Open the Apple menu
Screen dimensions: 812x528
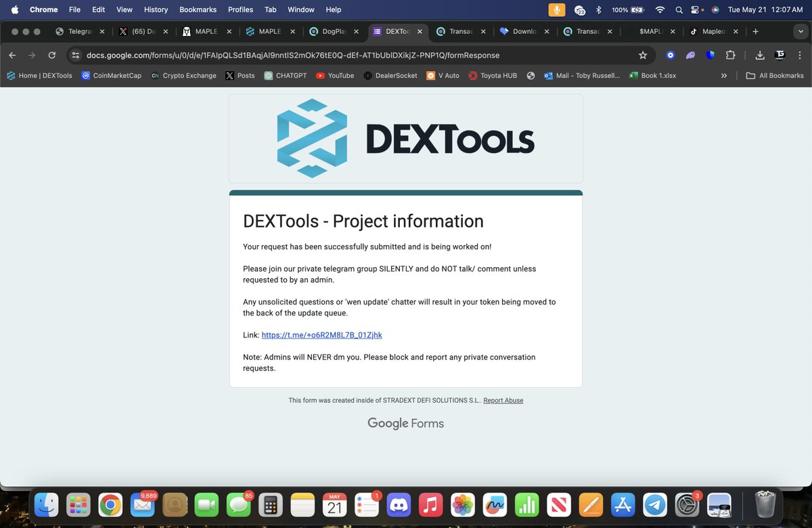pyautogui.click(x=14, y=9)
